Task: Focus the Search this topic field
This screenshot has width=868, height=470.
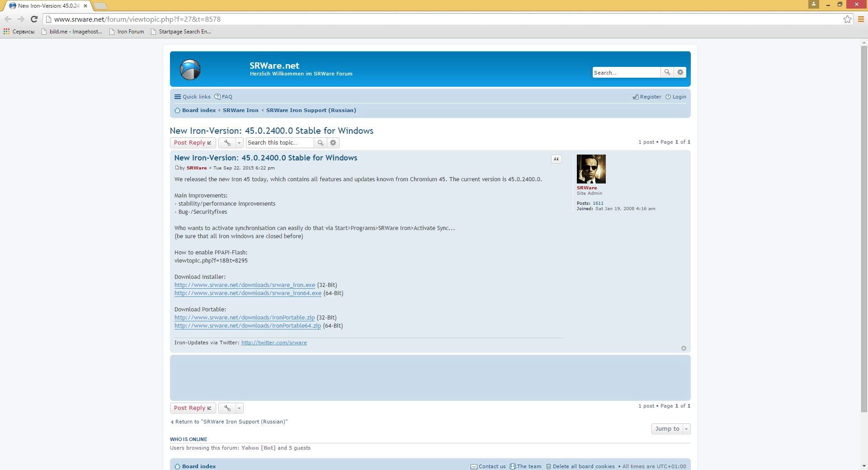Action: click(280, 143)
